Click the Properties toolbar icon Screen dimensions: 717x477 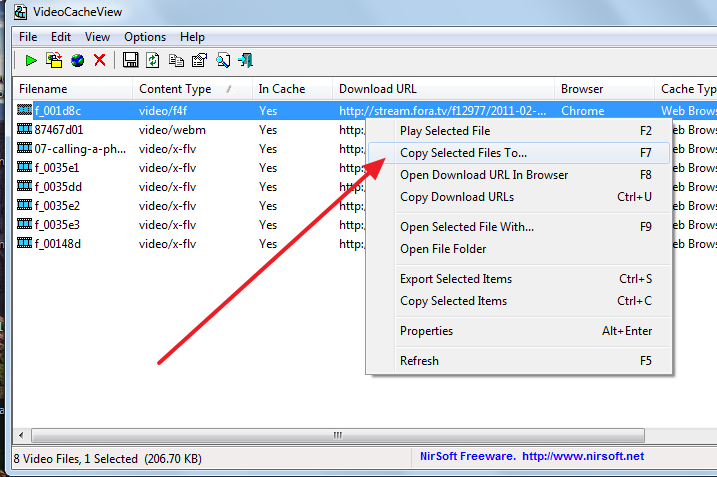[199, 60]
